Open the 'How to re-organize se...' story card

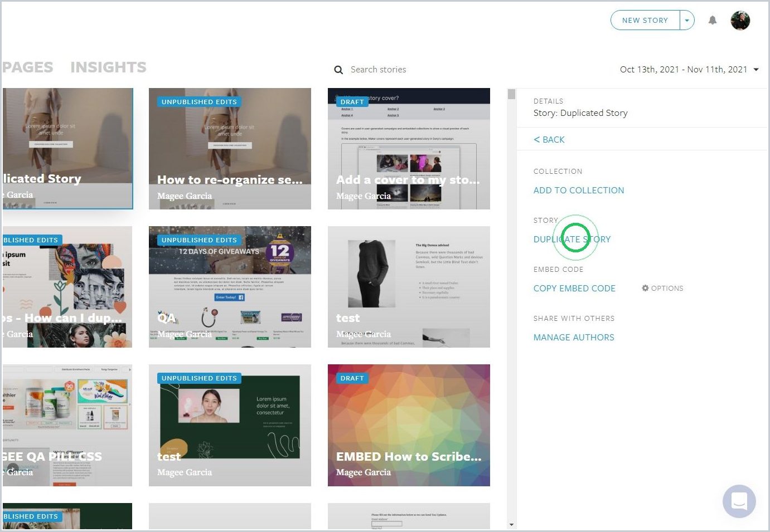coord(230,149)
